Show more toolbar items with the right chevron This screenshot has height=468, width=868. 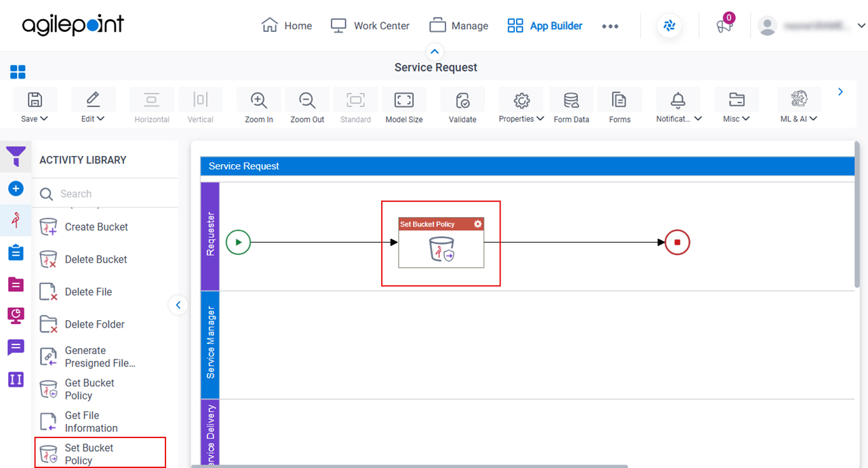point(840,92)
